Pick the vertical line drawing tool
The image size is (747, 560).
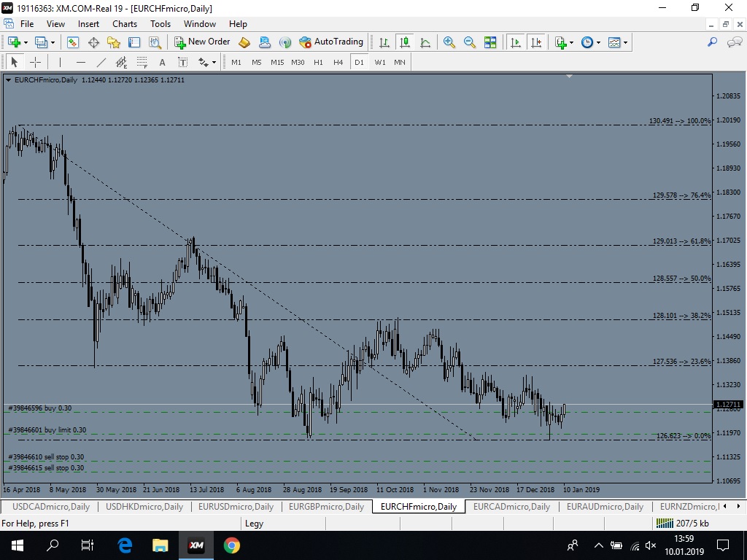pyautogui.click(x=60, y=62)
